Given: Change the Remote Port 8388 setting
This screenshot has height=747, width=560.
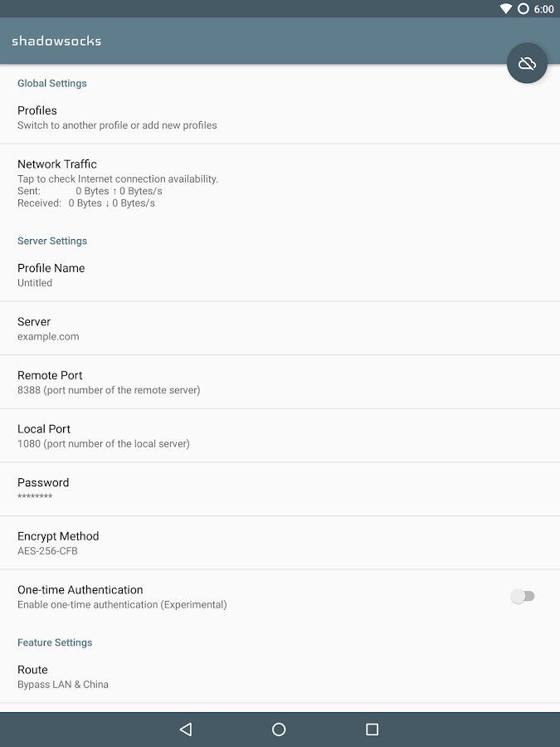Looking at the screenshot, I should [280, 382].
